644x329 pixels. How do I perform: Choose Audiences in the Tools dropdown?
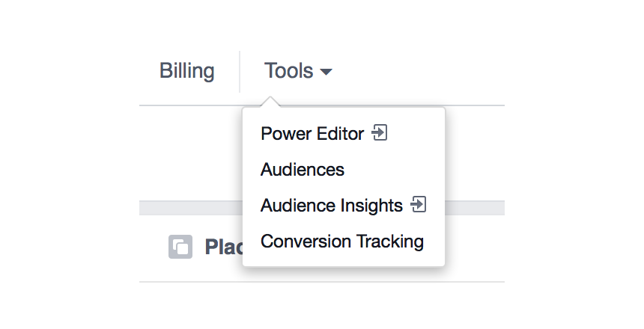(303, 170)
